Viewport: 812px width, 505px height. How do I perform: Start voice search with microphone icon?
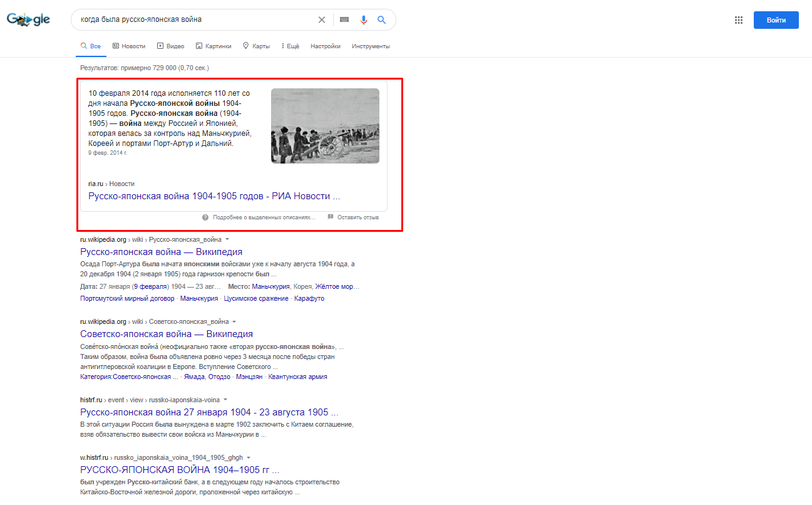[363, 20]
